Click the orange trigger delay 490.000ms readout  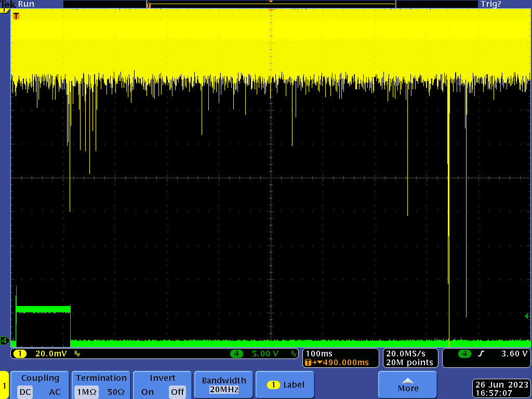[x=340, y=362]
